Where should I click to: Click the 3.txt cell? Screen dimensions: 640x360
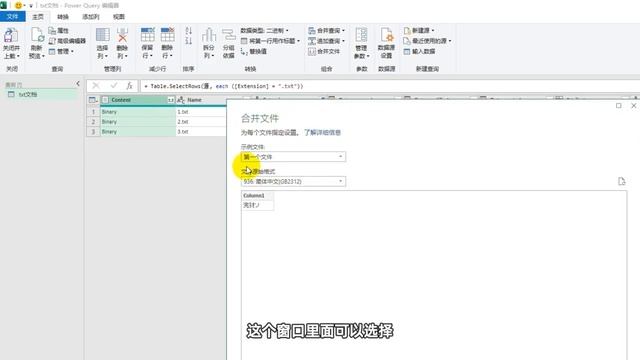(201, 132)
